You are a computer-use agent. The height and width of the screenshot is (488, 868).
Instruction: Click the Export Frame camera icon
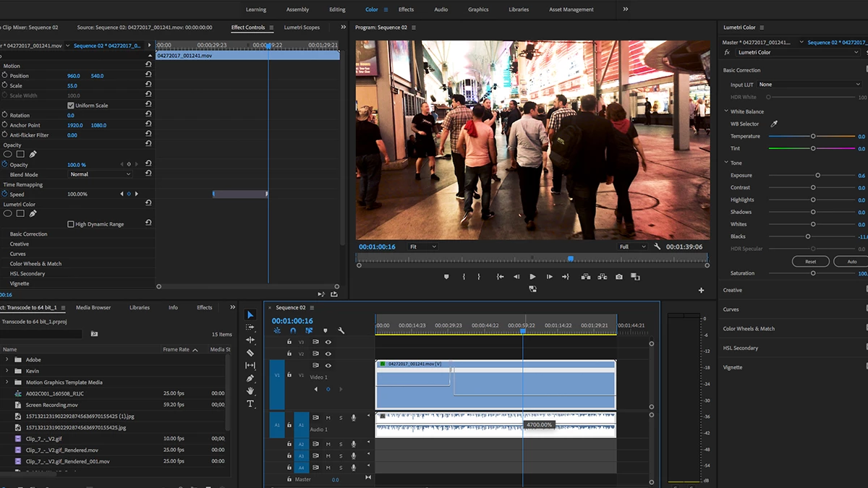619,277
